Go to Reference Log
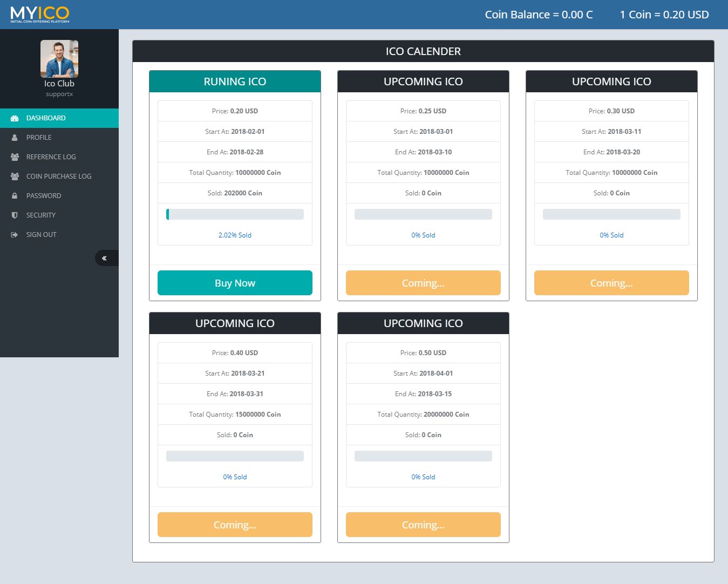The image size is (728, 584). [x=51, y=157]
